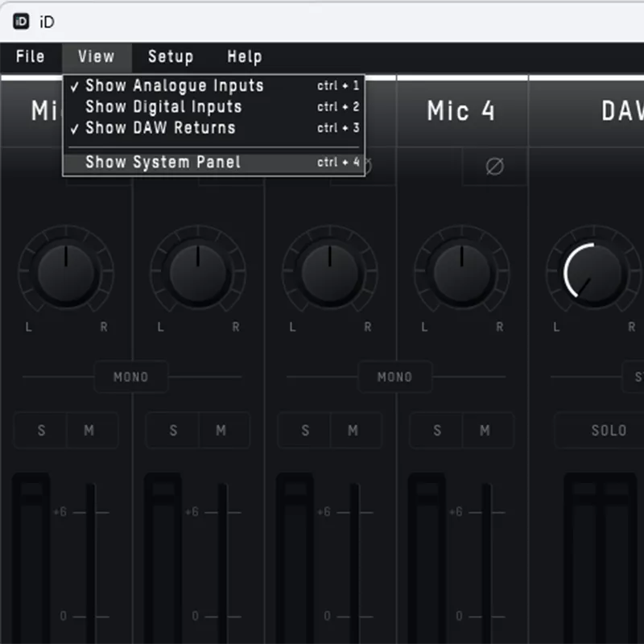The image size is (644, 644).
Task: Open the Setup menu
Action: pos(171,56)
